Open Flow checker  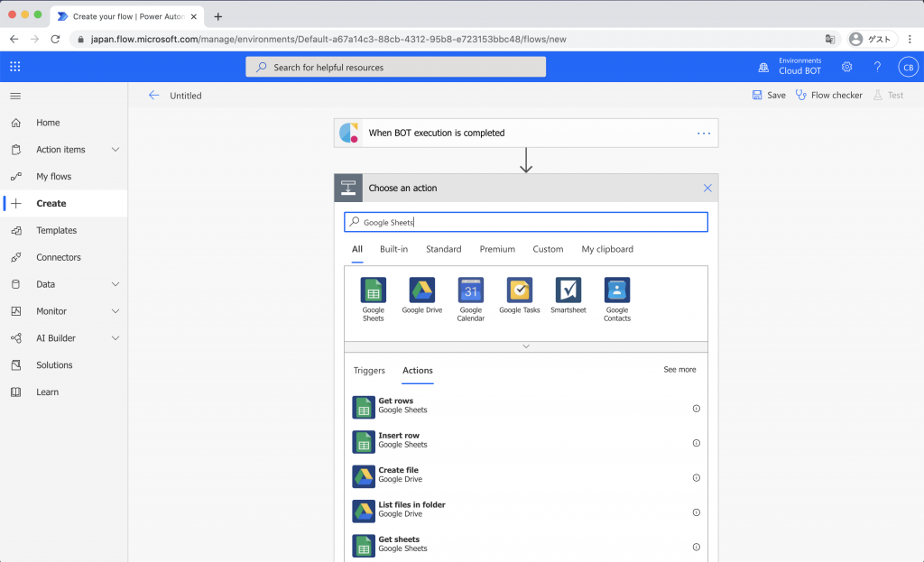(x=828, y=95)
